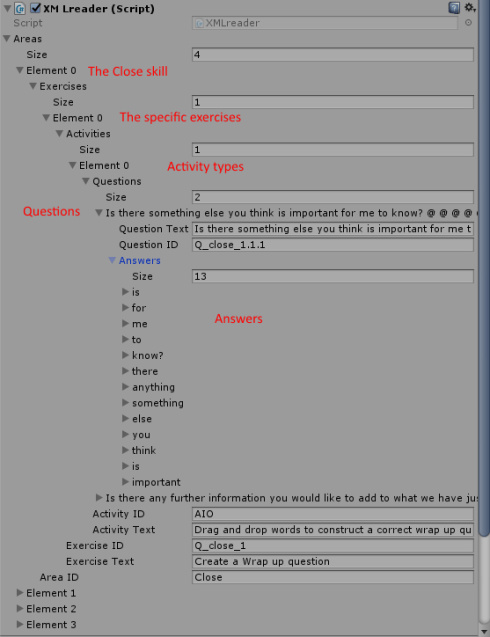This screenshot has width=490, height=637.
Task: Select the 'Exercise ID' label
Action: coord(95,545)
